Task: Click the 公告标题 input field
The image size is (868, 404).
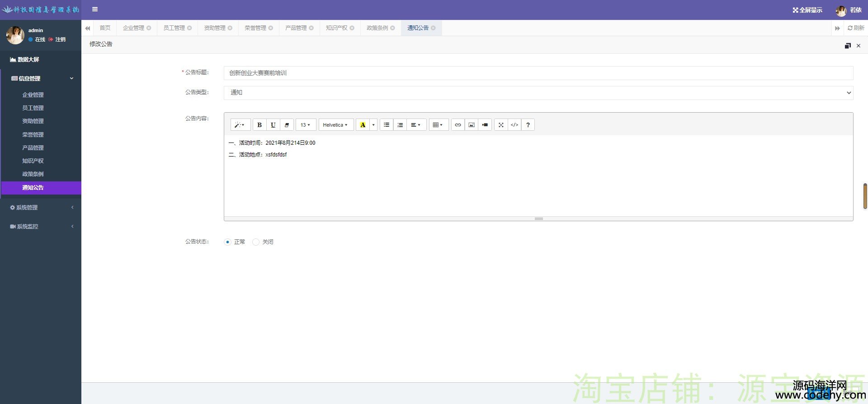Action: click(x=538, y=73)
